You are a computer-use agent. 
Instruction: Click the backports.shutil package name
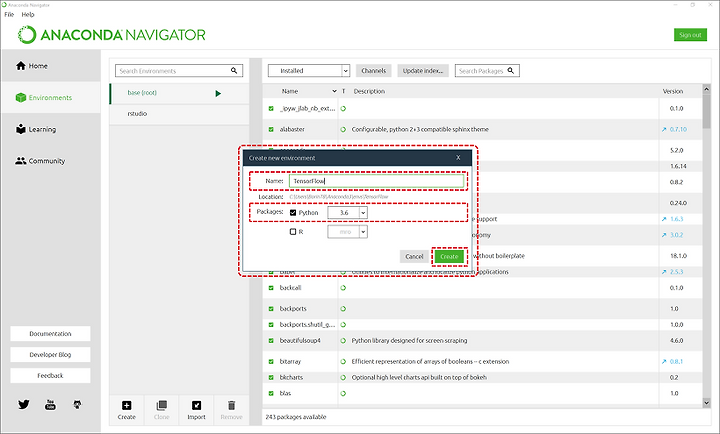[x=307, y=325]
